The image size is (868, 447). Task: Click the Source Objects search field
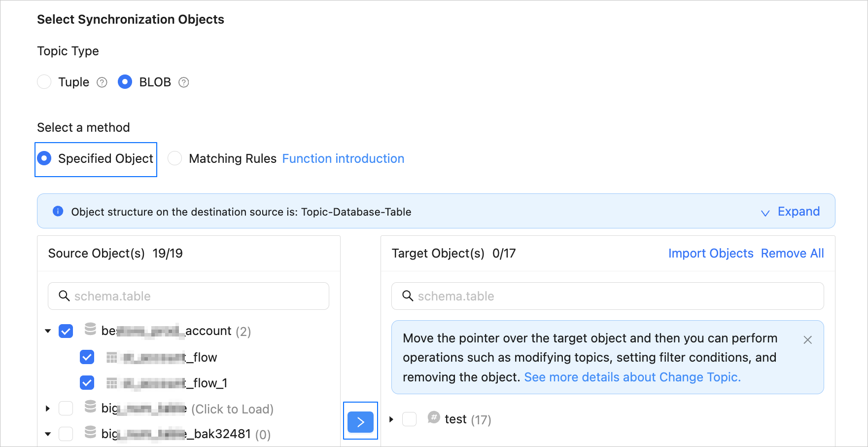pyautogui.click(x=197, y=296)
